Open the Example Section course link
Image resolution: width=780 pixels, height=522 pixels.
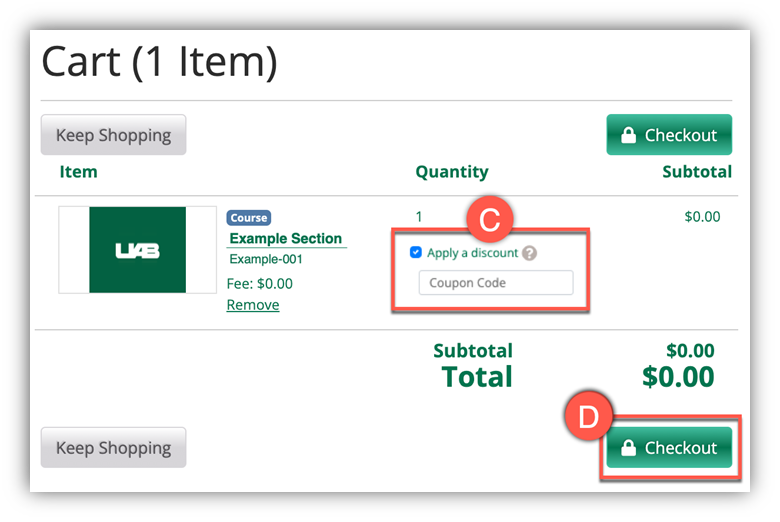pyautogui.click(x=286, y=239)
